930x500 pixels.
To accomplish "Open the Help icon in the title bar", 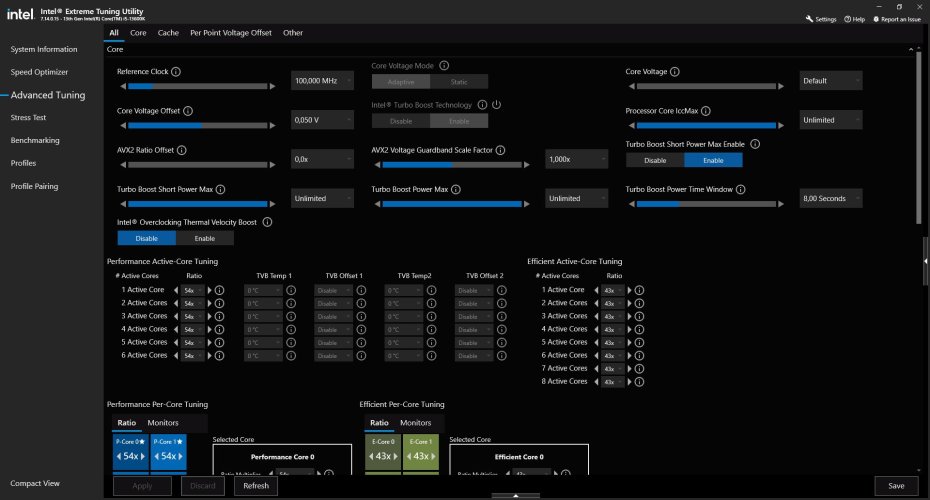I will pyautogui.click(x=853, y=19).
